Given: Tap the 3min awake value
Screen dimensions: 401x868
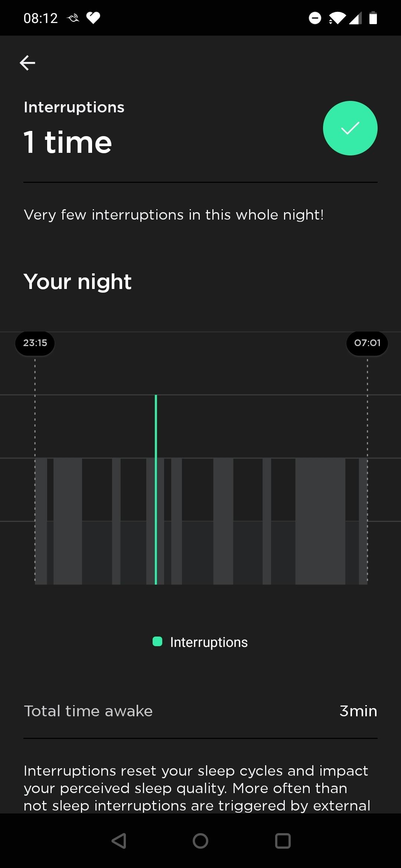Looking at the screenshot, I should tap(358, 711).
